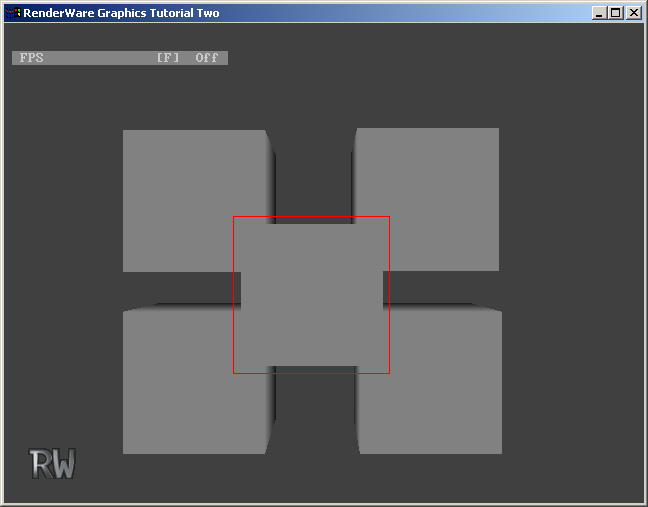Click the [F] shortcut indicator
Viewport: 648px width, 507px height.
[x=168, y=58]
